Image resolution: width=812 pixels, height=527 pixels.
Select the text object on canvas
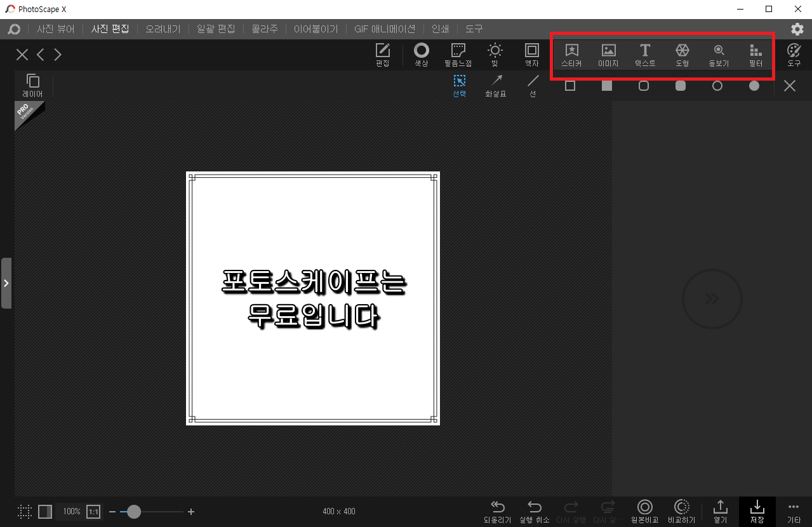tap(313, 298)
